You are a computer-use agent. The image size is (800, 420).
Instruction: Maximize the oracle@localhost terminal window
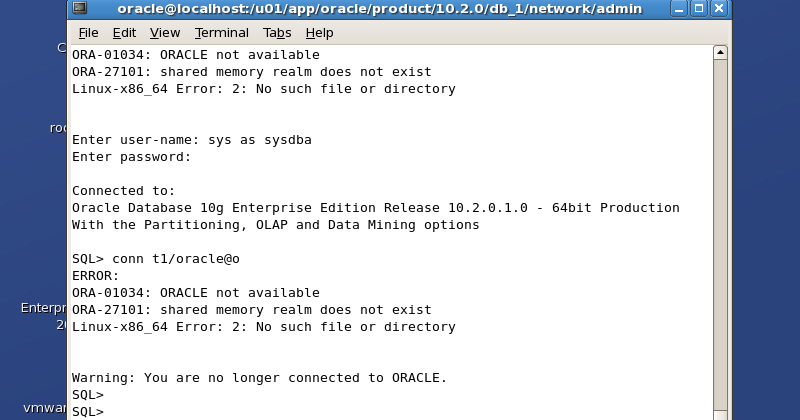click(x=699, y=8)
